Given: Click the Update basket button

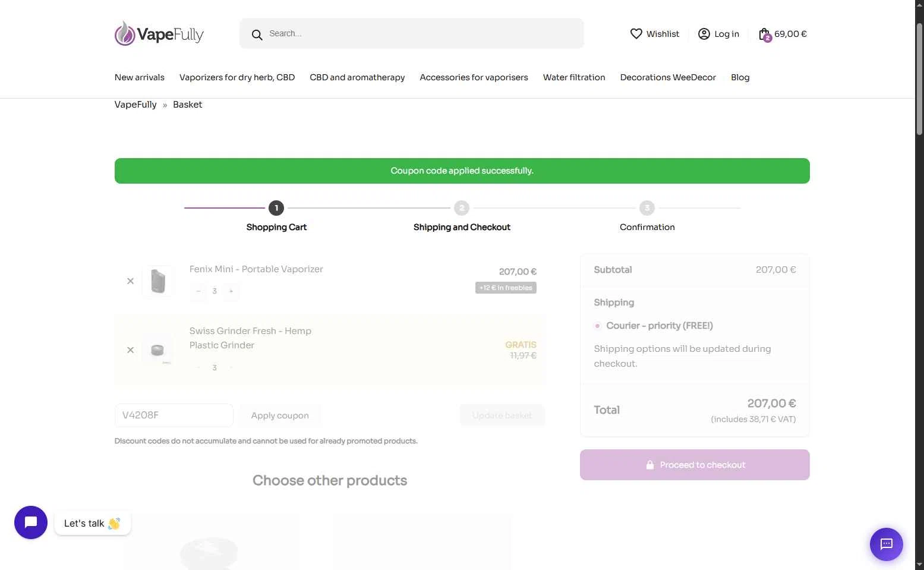Looking at the screenshot, I should [x=502, y=415].
